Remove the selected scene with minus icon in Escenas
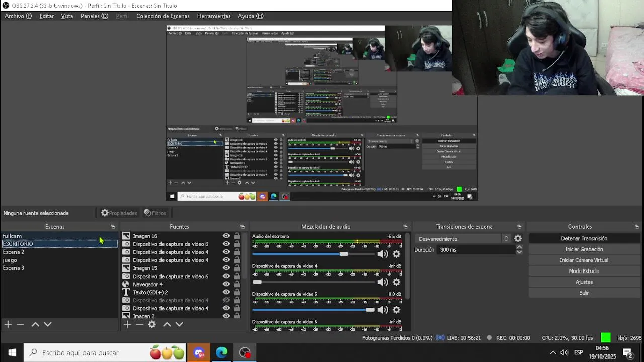 pos(20,324)
